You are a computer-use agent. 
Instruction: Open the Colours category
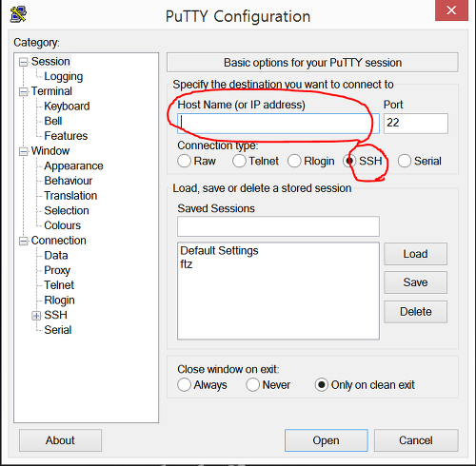click(x=62, y=225)
